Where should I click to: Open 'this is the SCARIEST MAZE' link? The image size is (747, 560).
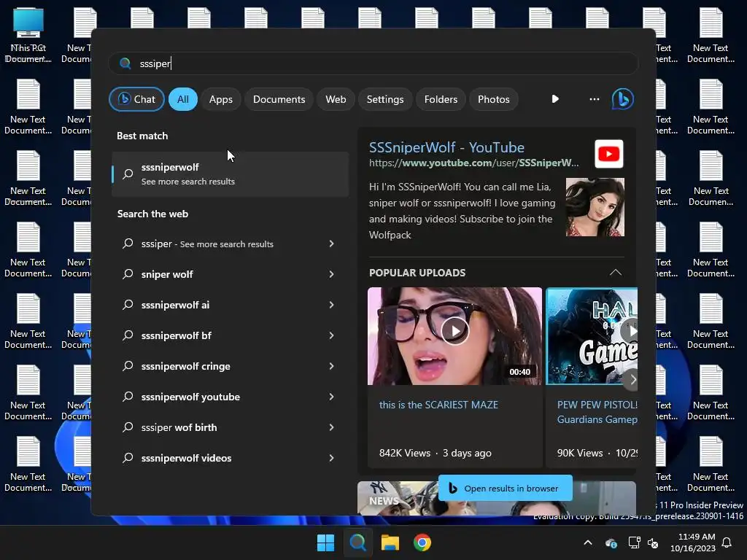(438, 405)
